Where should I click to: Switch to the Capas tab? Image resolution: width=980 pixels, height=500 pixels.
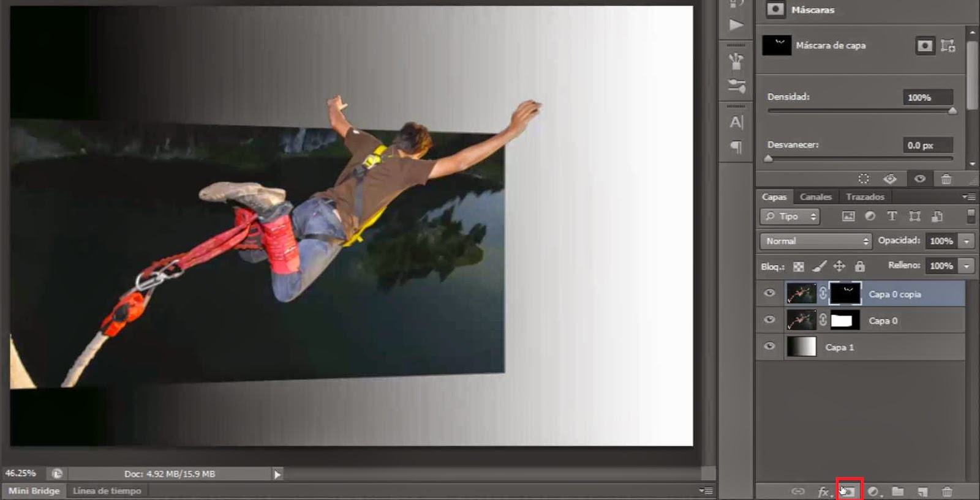click(x=774, y=196)
